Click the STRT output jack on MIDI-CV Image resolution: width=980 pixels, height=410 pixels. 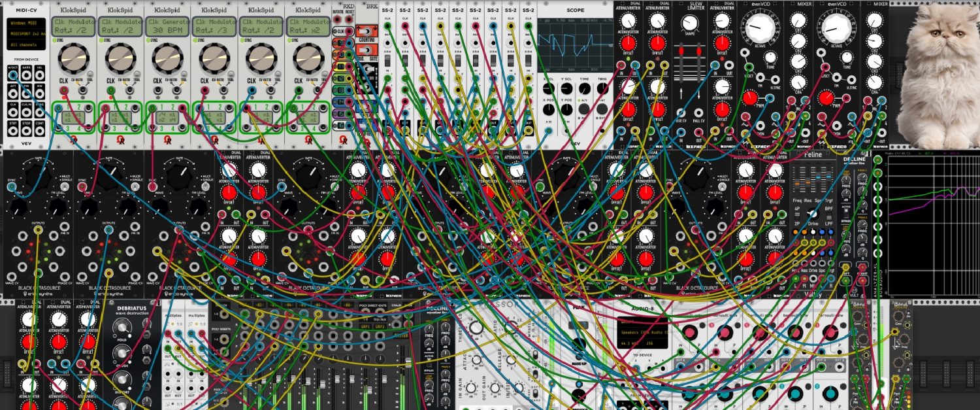coord(12,131)
